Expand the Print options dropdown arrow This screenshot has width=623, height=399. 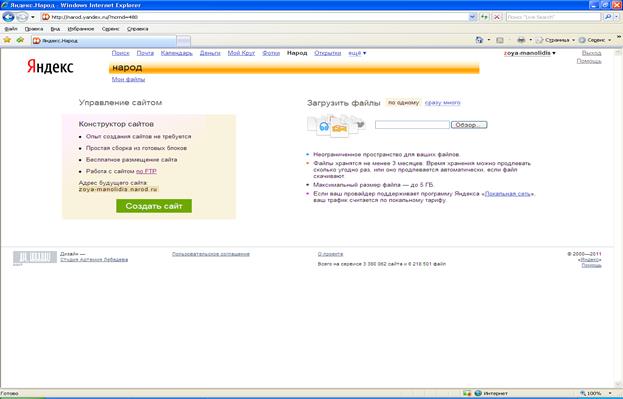click(530, 40)
